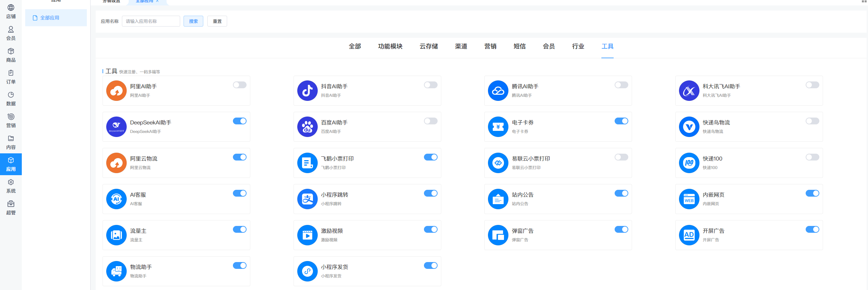Image resolution: width=868 pixels, height=290 pixels.
Task: Click the DeepSeekAI助手 whale icon
Action: [116, 127]
